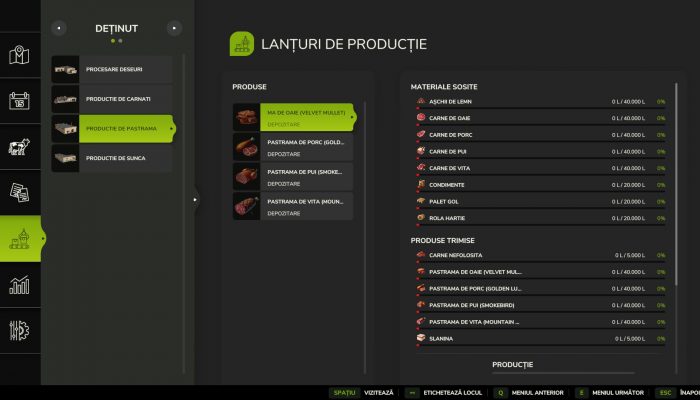Screen dimensions: 700x400
Task: Select the production chains sidebar icon
Action: pos(19,240)
